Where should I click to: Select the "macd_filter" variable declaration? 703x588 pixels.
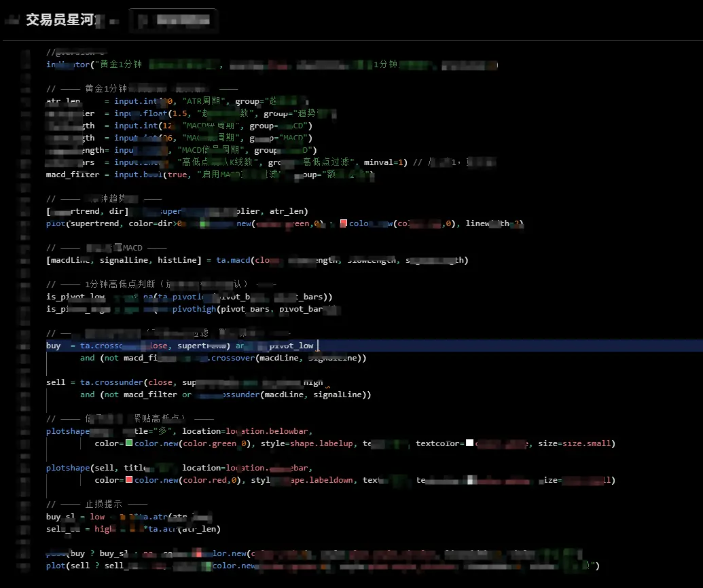pos(73,174)
